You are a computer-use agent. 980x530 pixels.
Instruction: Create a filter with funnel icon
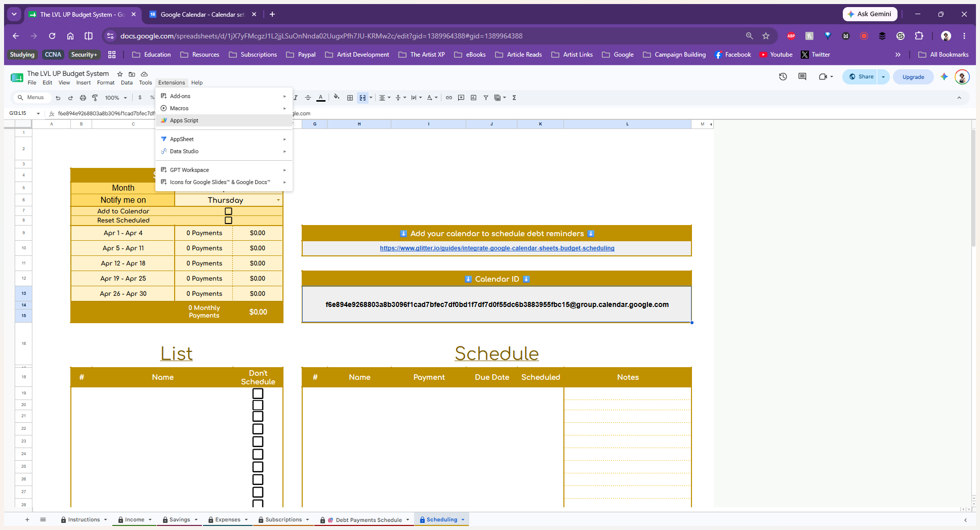coord(485,98)
